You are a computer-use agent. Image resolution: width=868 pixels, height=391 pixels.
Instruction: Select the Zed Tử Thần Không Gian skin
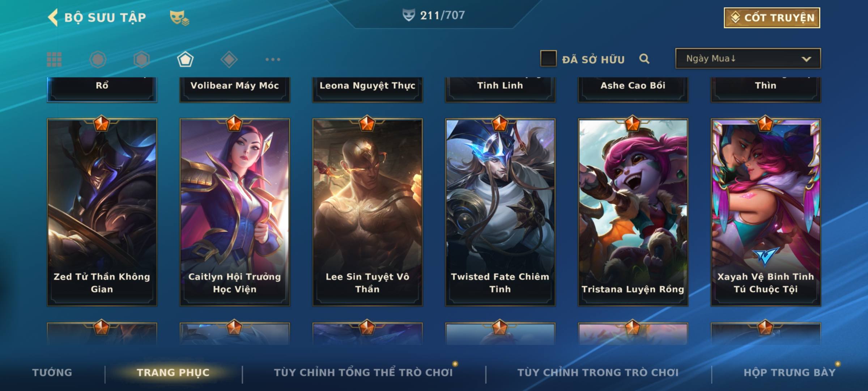point(102,212)
